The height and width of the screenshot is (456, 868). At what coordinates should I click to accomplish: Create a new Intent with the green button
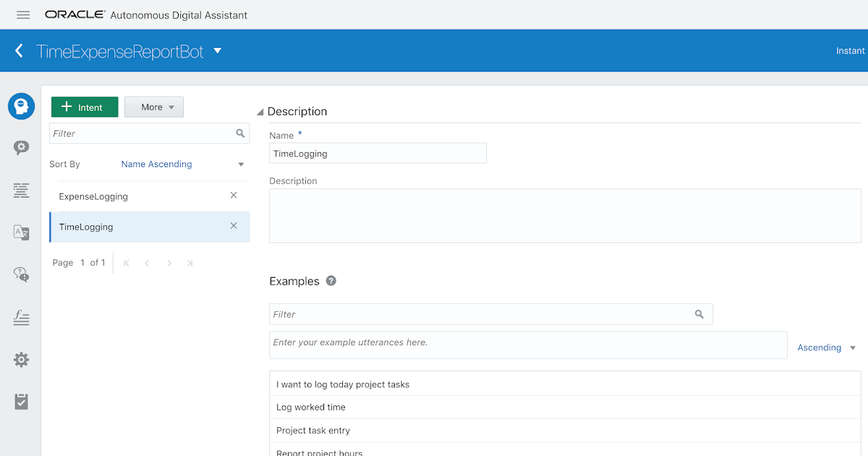85,106
